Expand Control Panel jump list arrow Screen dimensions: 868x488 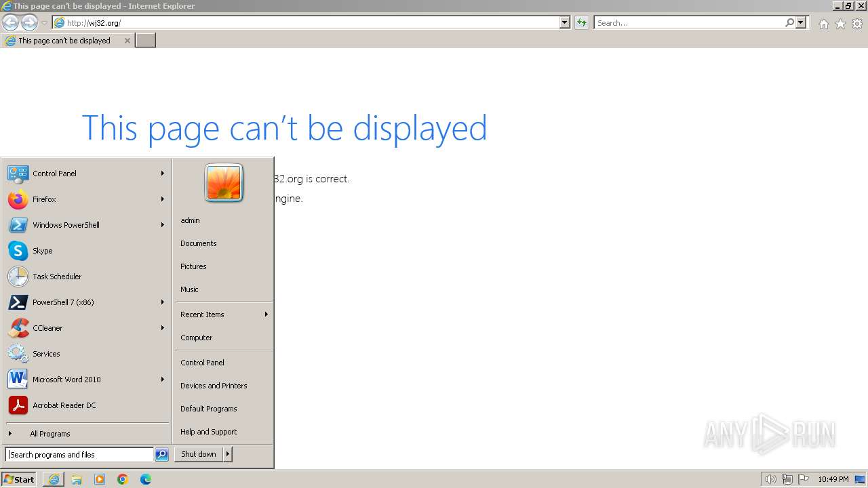pyautogui.click(x=163, y=174)
